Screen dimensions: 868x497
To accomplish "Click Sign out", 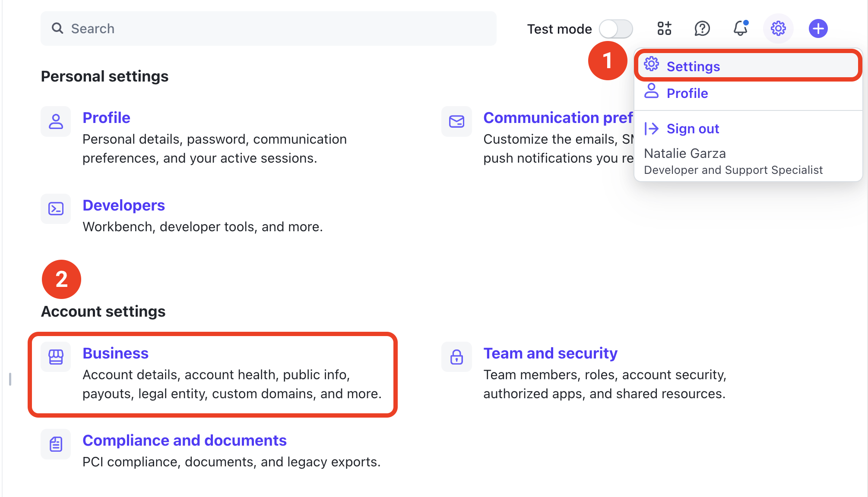I will (693, 128).
